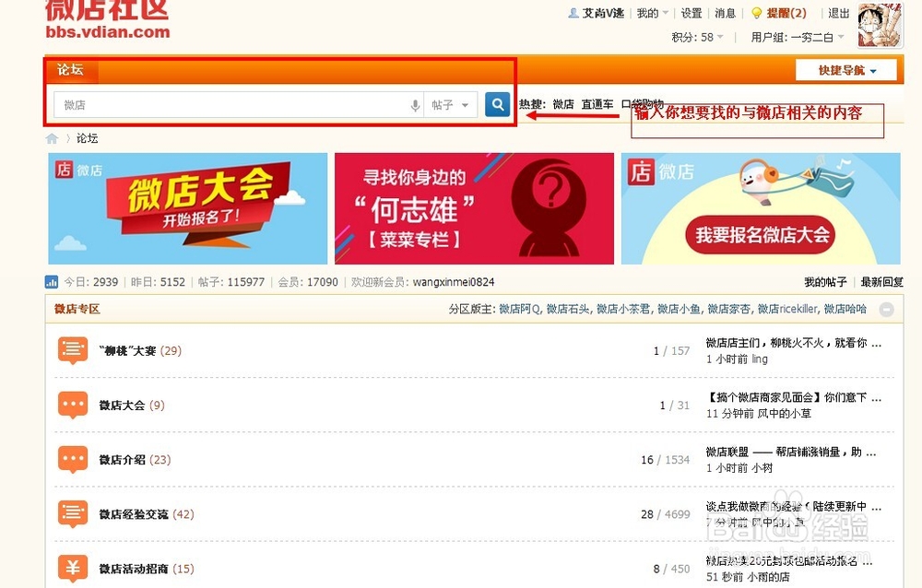
Task: Open poster ling profile link
Action: pos(760,359)
